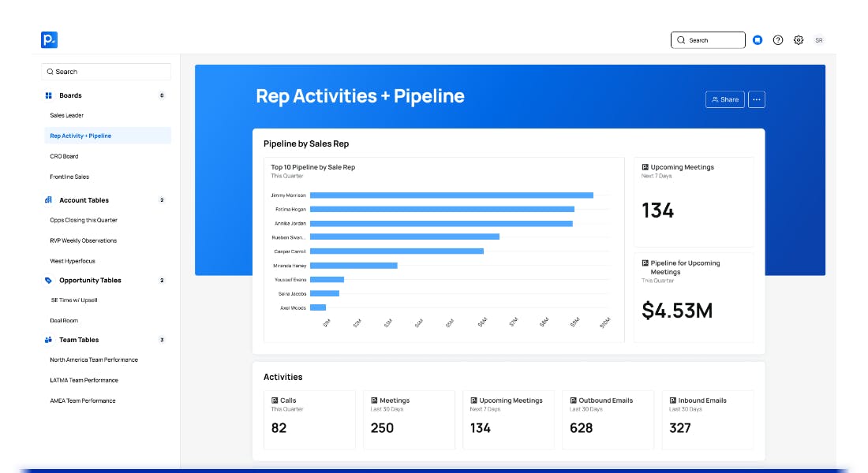
Task: Click the Account Tables building icon
Action: click(x=48, y=200)
